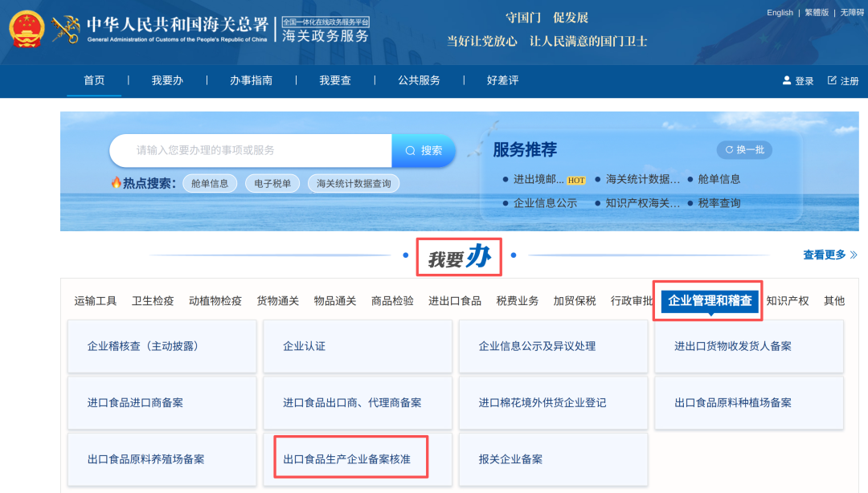Select the 税费业务 category tab
Viewport: 868px width, 493px height.
tap(517, 300)
